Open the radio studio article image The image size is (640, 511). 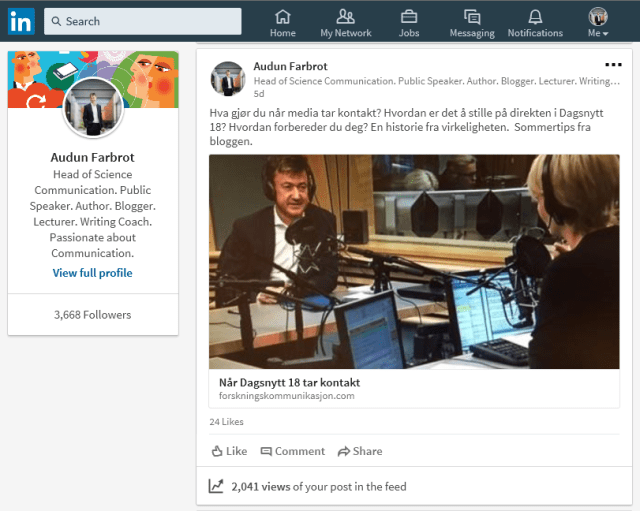click(x=414, y=262)
